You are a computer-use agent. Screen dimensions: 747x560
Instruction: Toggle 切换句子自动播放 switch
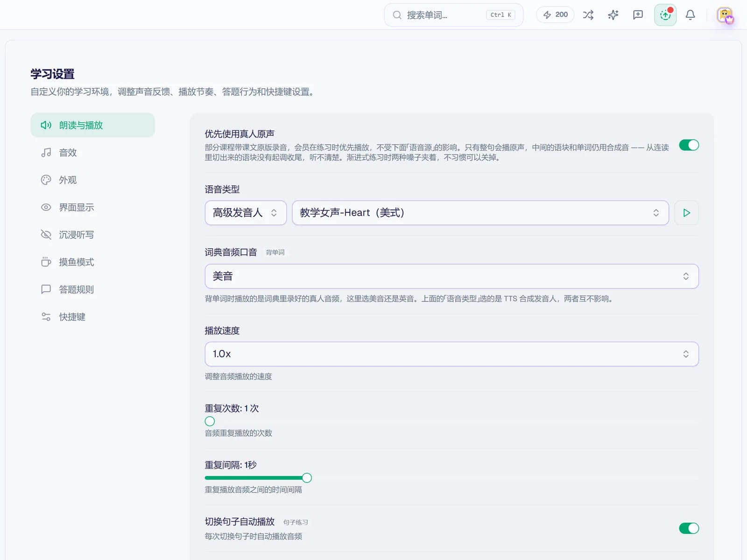click(x=689, y=528)
